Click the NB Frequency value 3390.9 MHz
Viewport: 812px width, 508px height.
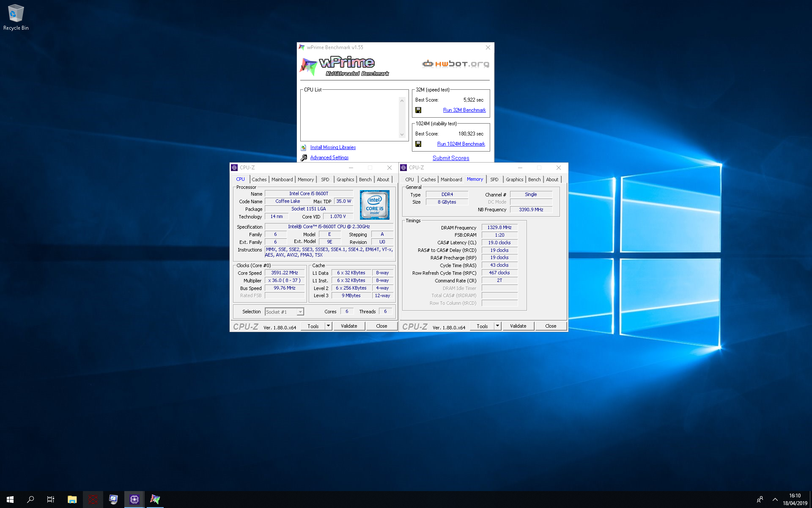tap(531, 210)
